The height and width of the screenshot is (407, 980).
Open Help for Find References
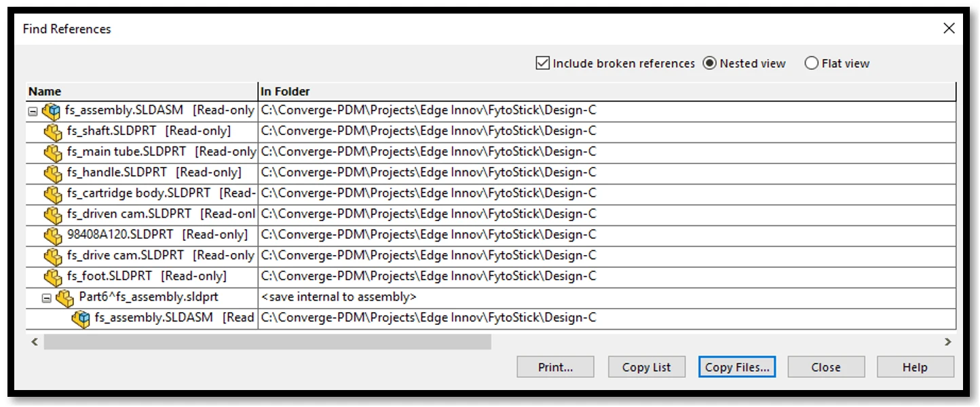click(x=915, y=367)
